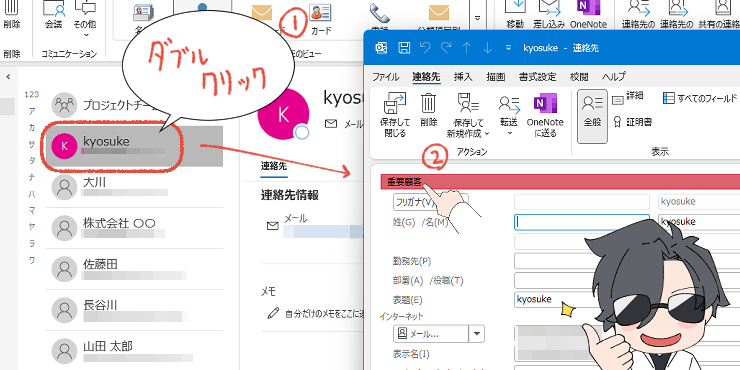Switch to the 描画 tab
Viewport: 740px width, 370px height.
coord(496,77)
